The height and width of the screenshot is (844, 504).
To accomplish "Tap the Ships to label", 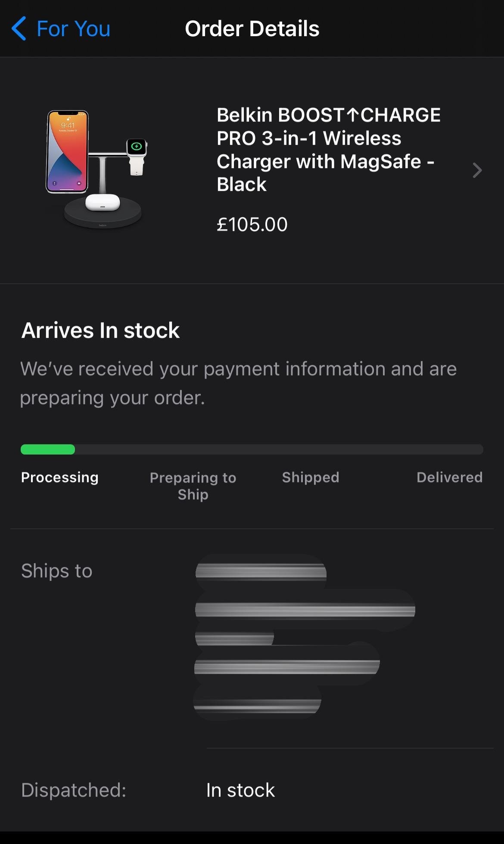I will pyautogui.click(x=57, y=571).
